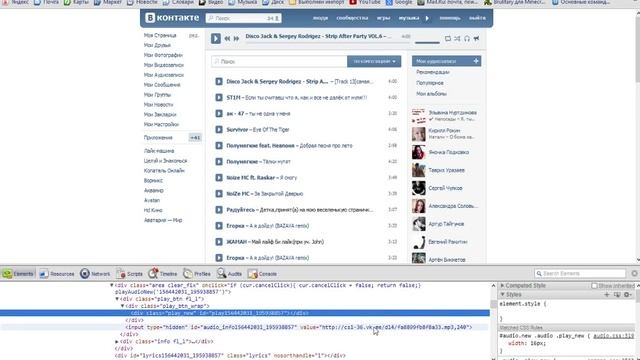Open Мои Сообщения in sidebar
This screenshot has height=360, width=640.
(x=162, y=85)
